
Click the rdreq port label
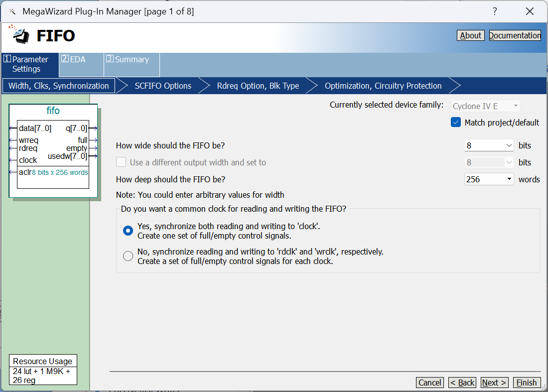click(28, 148)
